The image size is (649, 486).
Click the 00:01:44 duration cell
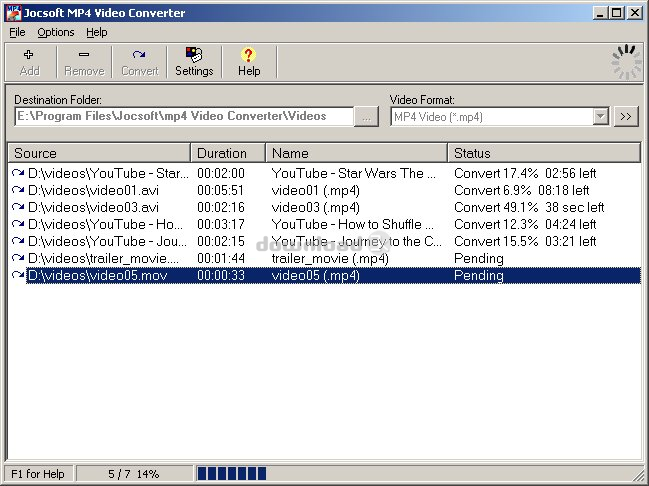[x=221, y=258]
